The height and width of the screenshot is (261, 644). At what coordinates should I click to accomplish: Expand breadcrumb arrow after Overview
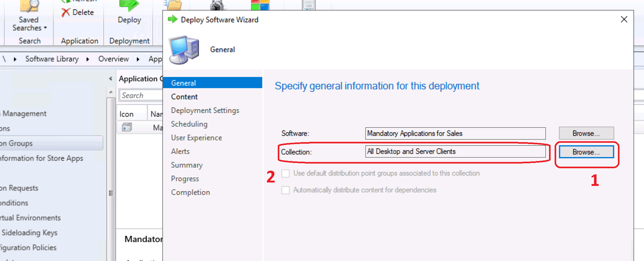[138, 59]
